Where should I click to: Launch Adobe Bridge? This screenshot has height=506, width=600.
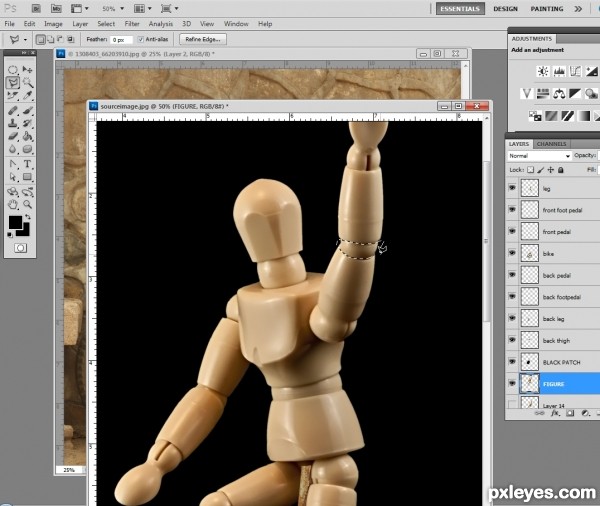pos(36,8)
